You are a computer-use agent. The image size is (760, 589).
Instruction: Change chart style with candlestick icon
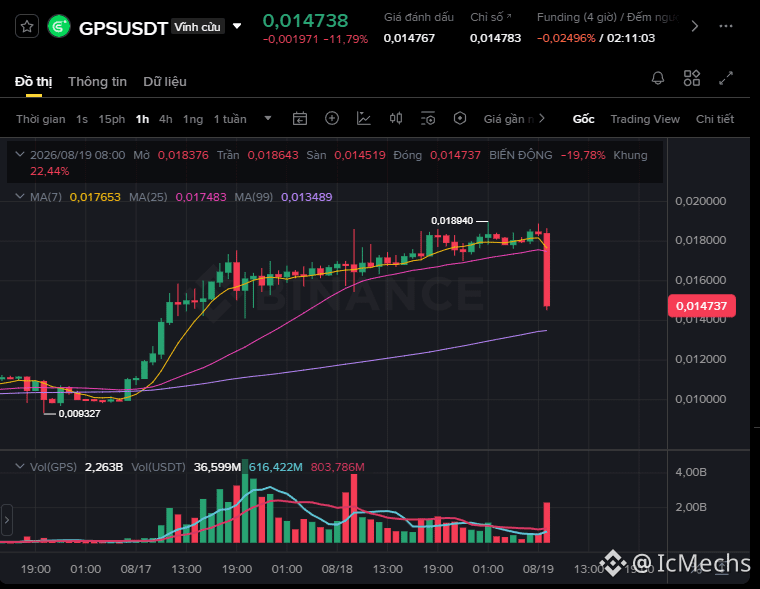click(x=396, y=118)
